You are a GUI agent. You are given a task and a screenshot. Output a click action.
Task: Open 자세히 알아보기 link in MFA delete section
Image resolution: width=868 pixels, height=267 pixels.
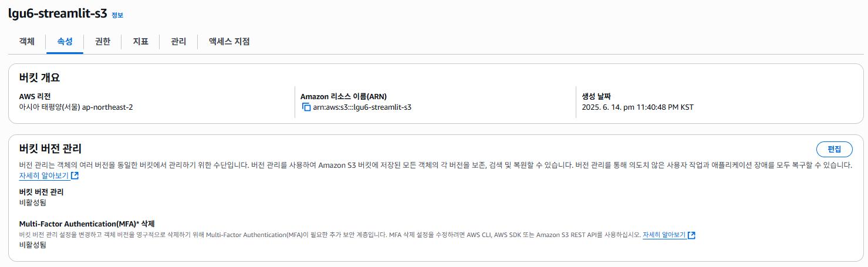tap(664, 235)
